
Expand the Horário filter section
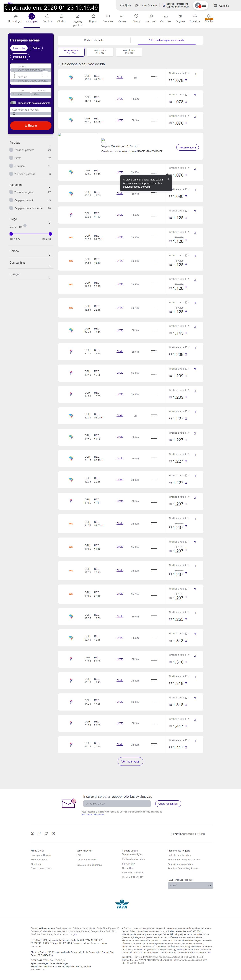[x=50, y=255]
